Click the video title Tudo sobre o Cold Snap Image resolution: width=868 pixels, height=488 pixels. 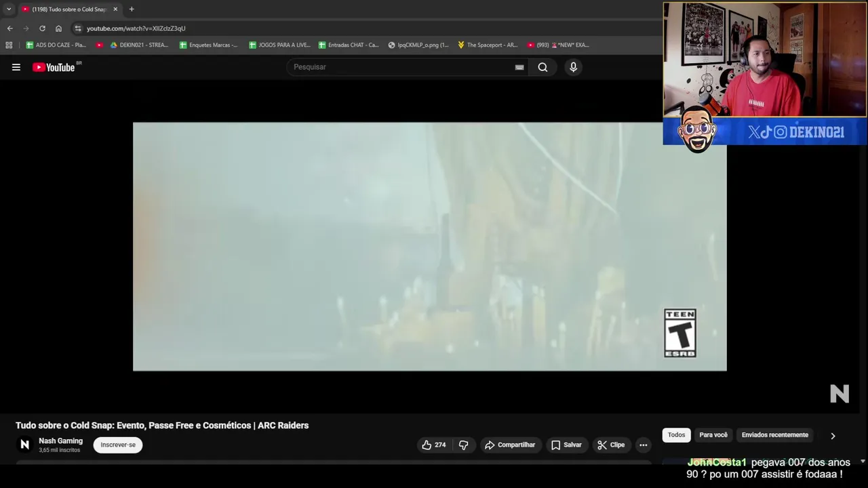[162, 426]
